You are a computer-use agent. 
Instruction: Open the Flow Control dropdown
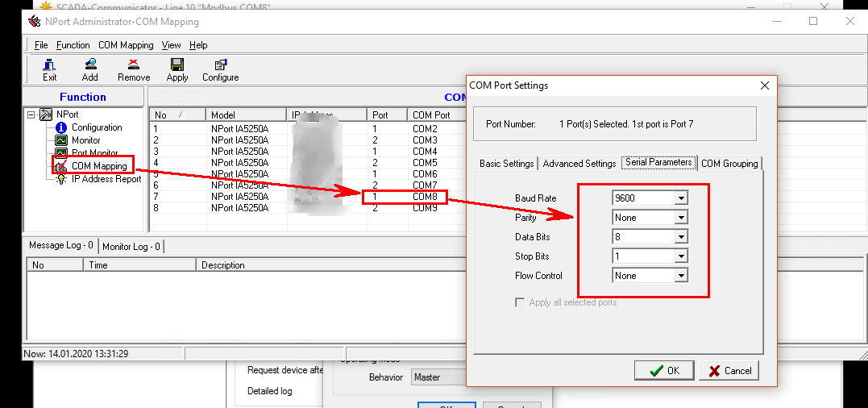(681, 276)
